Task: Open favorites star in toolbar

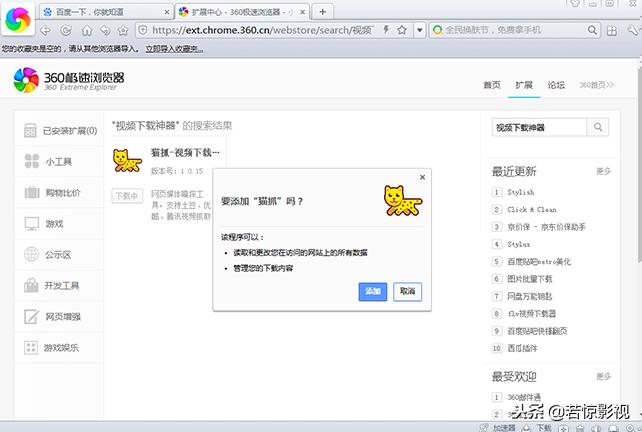Action: (123, 30)
